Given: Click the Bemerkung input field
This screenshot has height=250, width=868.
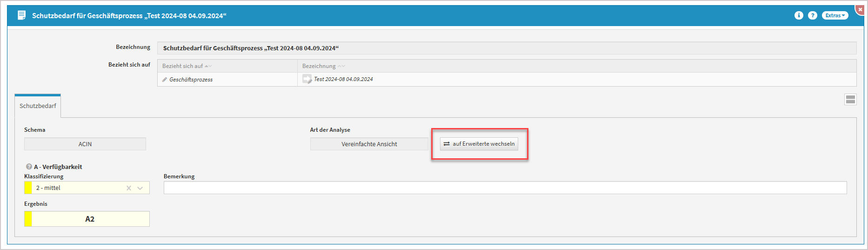Looking at the screenshot, I should point(505,188).
